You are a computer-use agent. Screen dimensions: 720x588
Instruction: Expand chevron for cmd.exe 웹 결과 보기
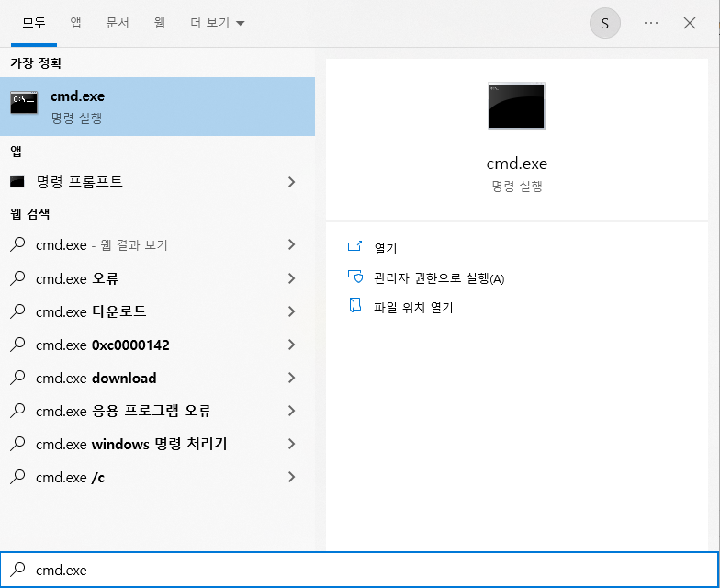click(x=291, y=244)
